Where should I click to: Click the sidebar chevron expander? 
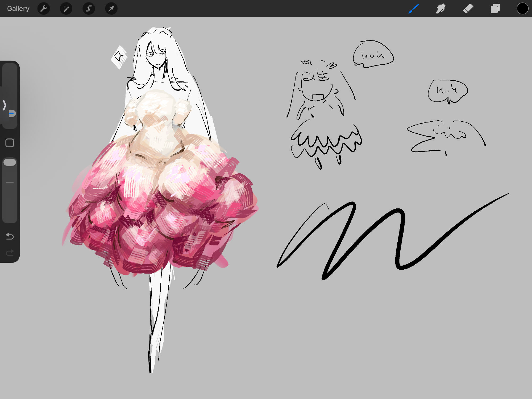[5, 105]
